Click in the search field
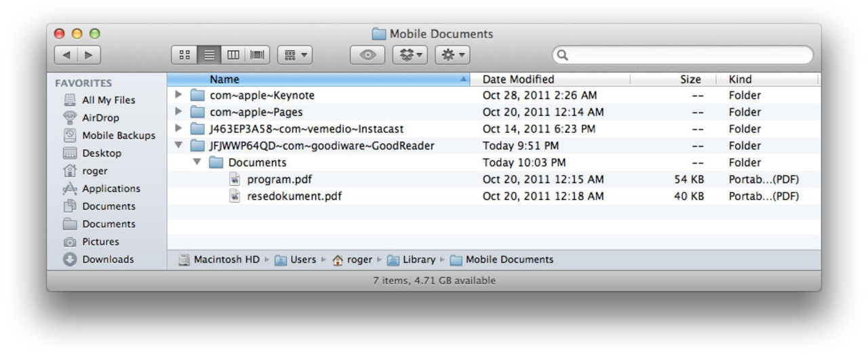Image resolution: width=868 pixels, height=354 pixels. tap(683, 55)
